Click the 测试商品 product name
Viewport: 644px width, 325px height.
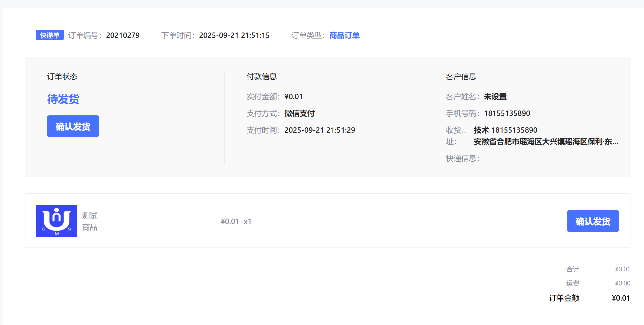tap(90, 221)
